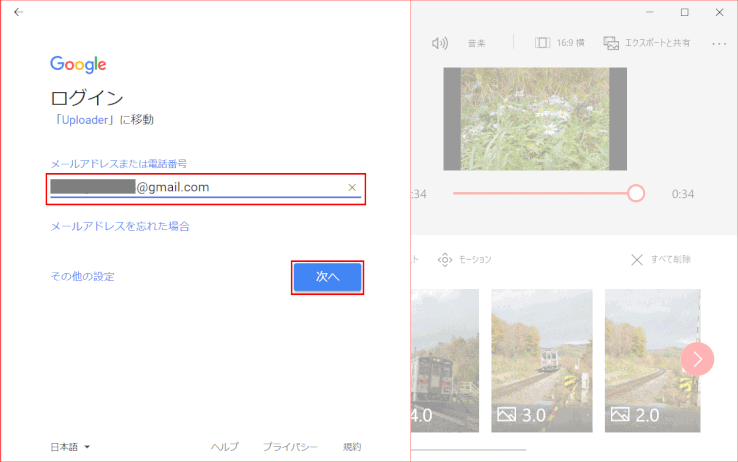The width and height of the screenshot is (738, 462).
Task: Click the round next-arrow button on storyboard
Action: (698, 359)
